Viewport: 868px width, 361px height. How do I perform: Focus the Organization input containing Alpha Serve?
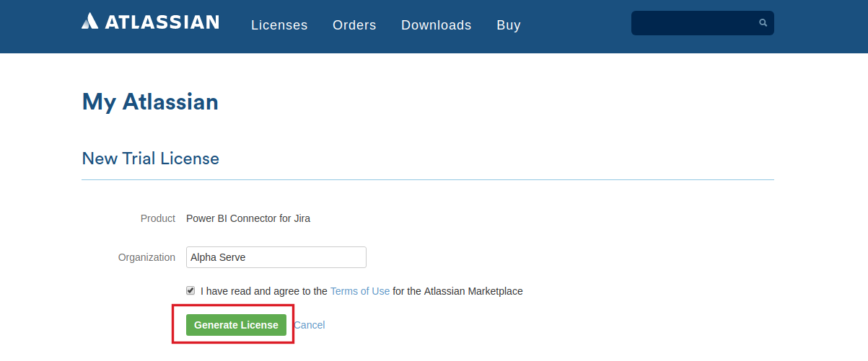click(276, 257)
